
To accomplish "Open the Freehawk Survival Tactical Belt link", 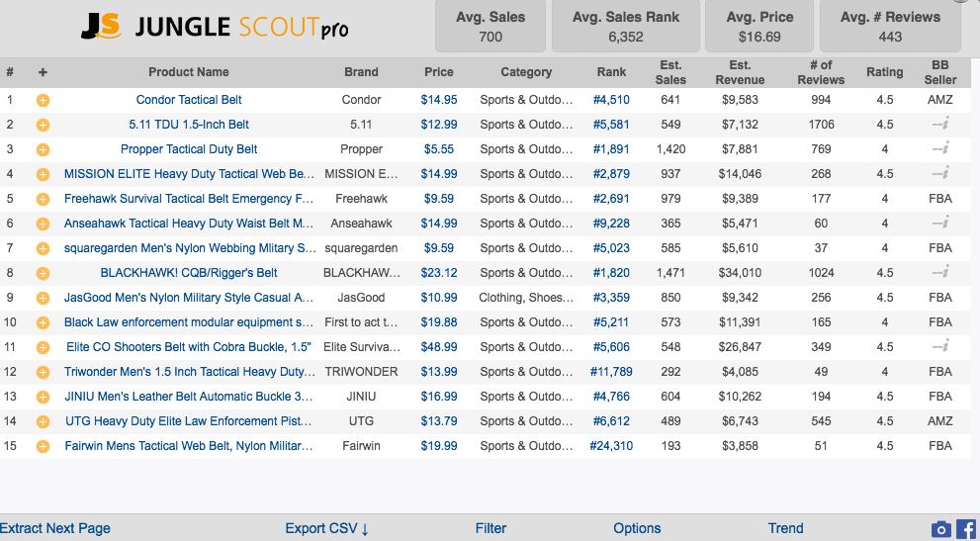I will [x=189, y=199].
